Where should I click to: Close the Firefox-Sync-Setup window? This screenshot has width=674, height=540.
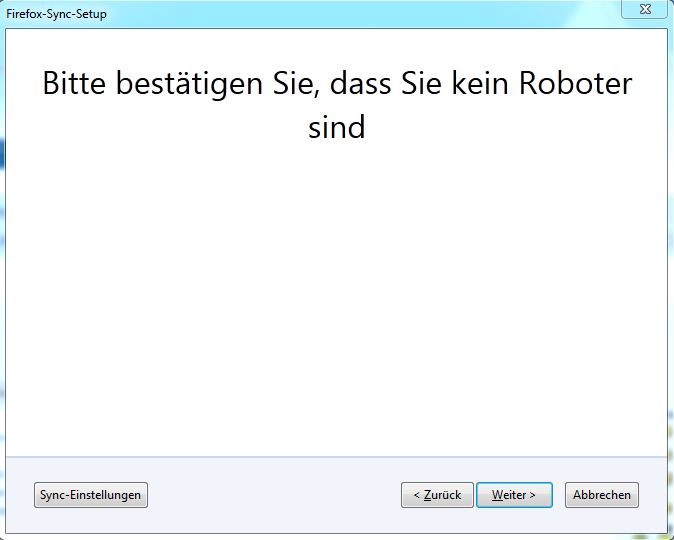(x=645, y=9)
